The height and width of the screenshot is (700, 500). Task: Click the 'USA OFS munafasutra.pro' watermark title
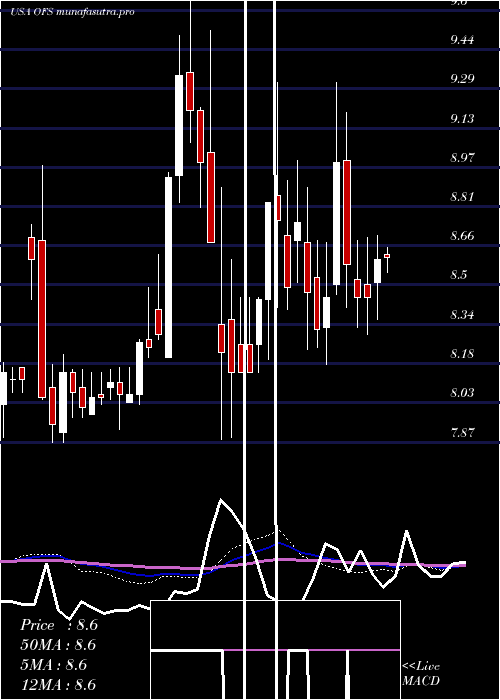click(72, 12)
